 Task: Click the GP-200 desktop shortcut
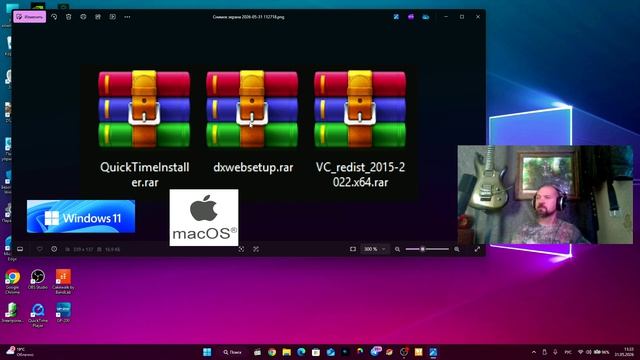63,313
